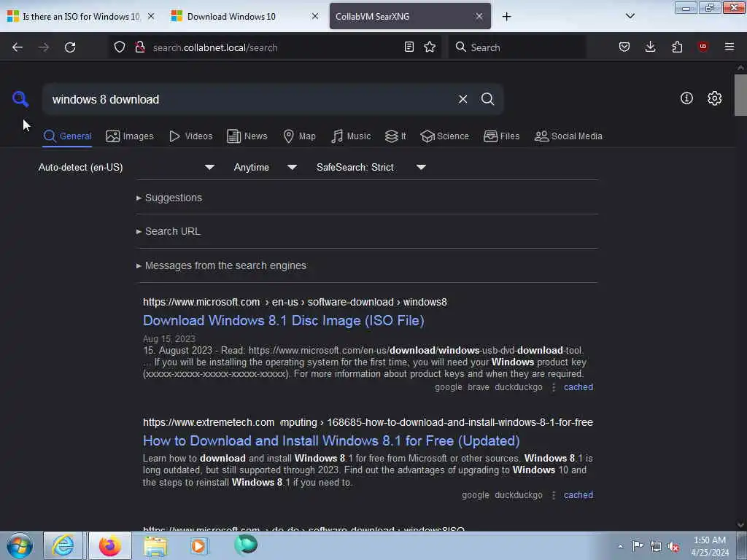Go back to previous page

[x=18, y=47]
